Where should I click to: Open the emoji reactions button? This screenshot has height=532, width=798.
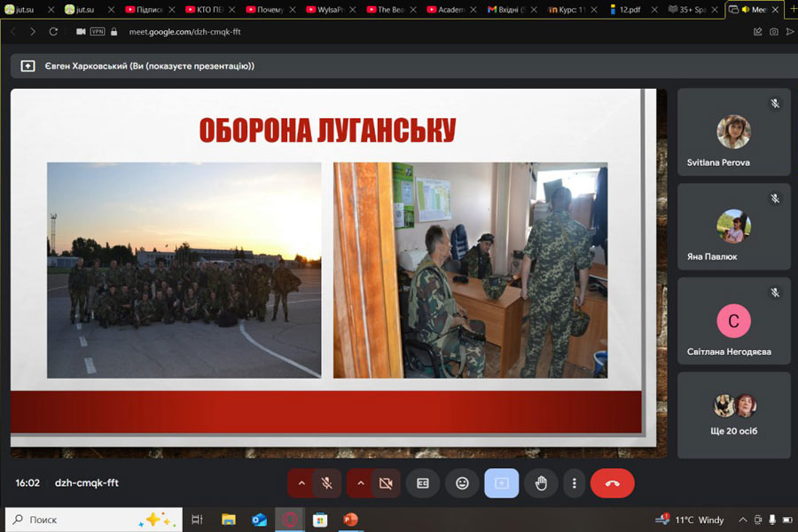click(462, 483)
